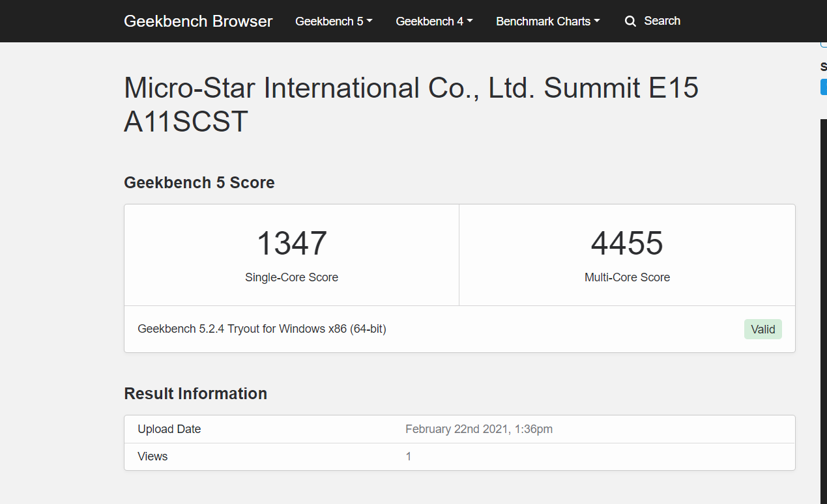Screen dimensions: 827x504
Task: Select the February 22nd 2021 upload date
Action: coord(479,429)
